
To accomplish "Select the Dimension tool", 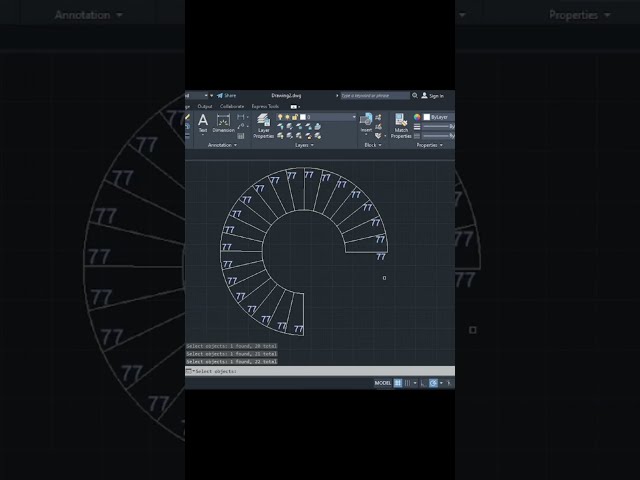I will (x=223, y=123).
